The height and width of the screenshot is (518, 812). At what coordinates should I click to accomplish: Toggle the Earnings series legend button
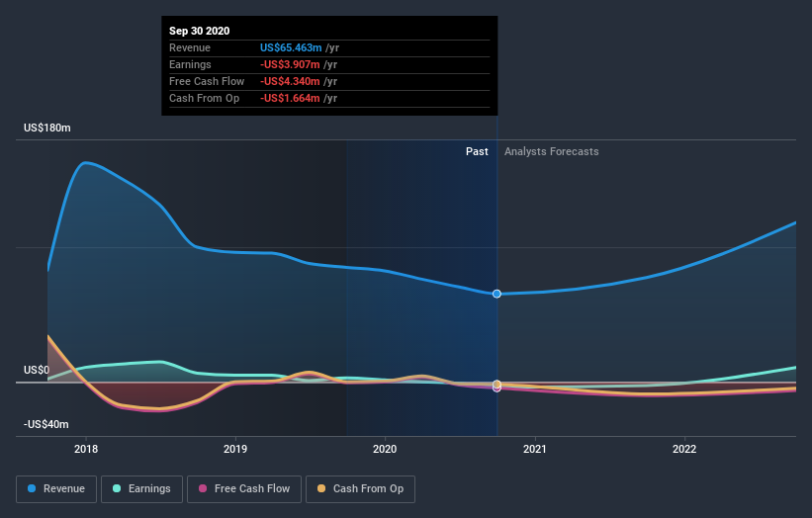point(141,489)
